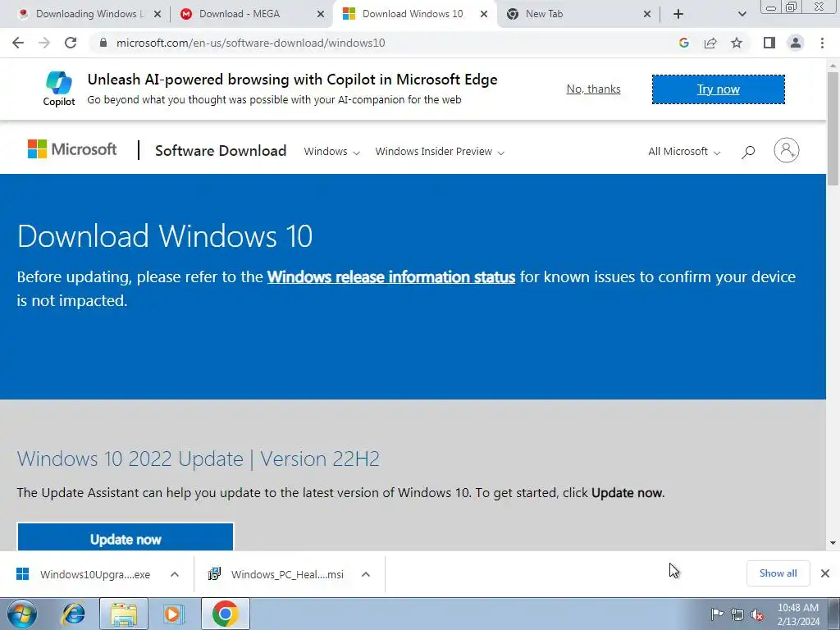Click the Copilot logo
840x630 pixels.
point(59,89)
